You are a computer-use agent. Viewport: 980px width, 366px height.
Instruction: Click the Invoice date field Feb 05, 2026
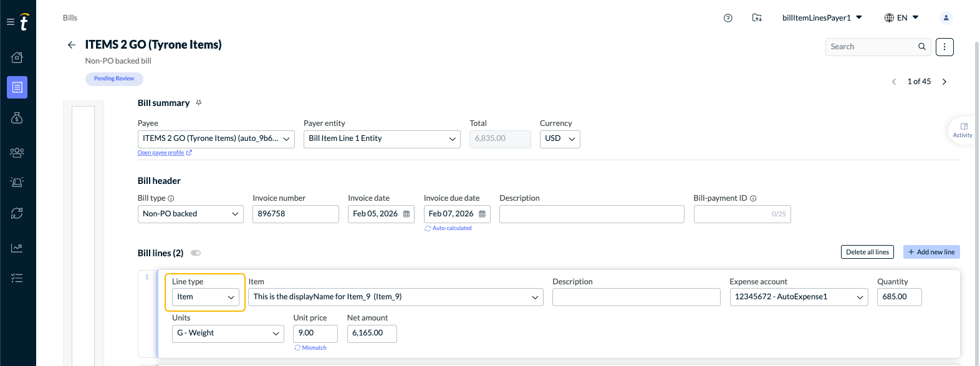click(381, 214)
